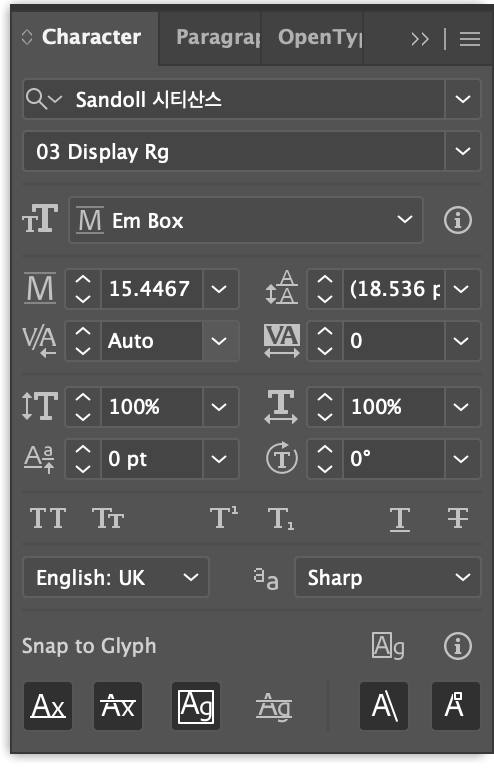Increase kerning with up stepper arrow
The image size is (494, 768).
(x=83, y=332)
